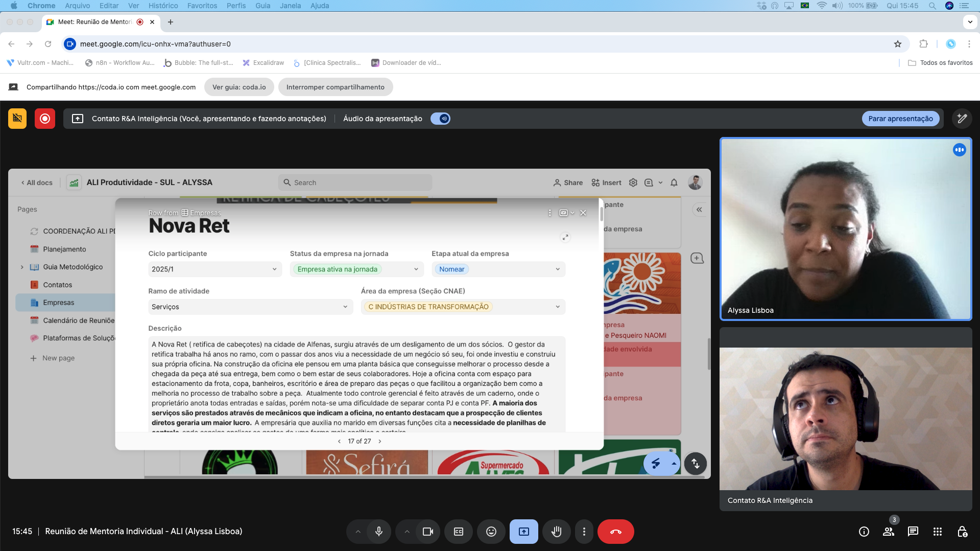980x551 pixels.
Task: Open the Favoritos menu
Action: [202, 6]
